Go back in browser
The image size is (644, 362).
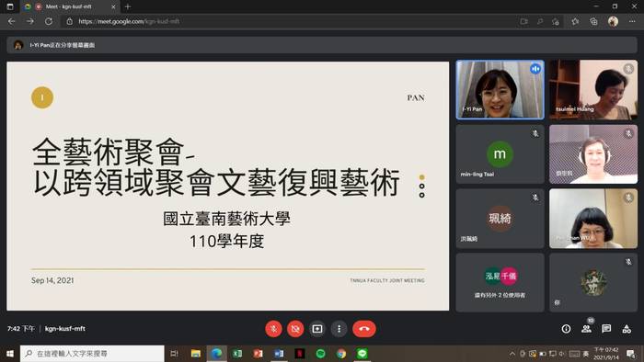pos(11,21)
